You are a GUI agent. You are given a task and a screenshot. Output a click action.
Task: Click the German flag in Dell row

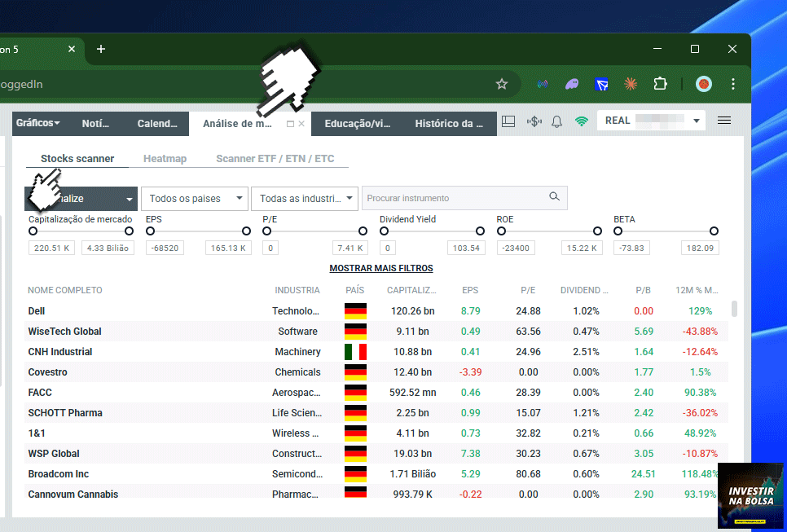355,311
